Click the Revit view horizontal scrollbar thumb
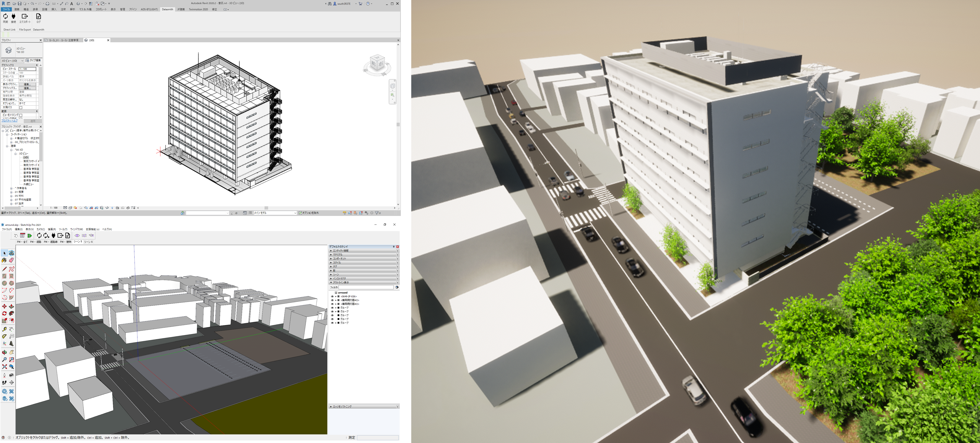The height and width of the screenshot is (443, 980). [266, 208]
